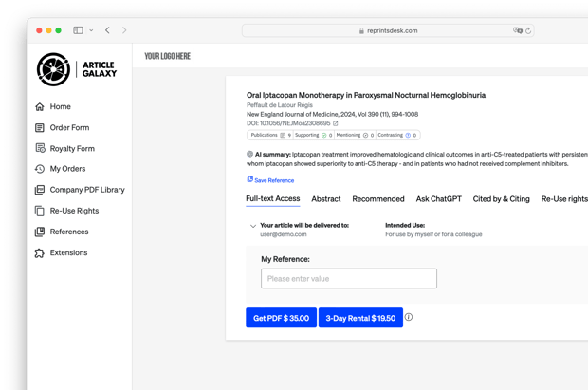This screenshot has width=588, height=390.
Task: Click the My Reference input field
Action: point(349,279)
